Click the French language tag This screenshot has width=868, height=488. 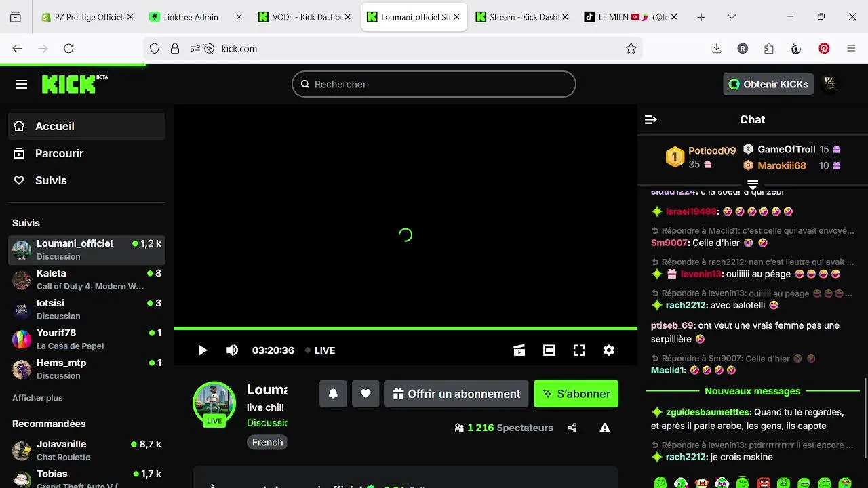click(x=267, y=442)
